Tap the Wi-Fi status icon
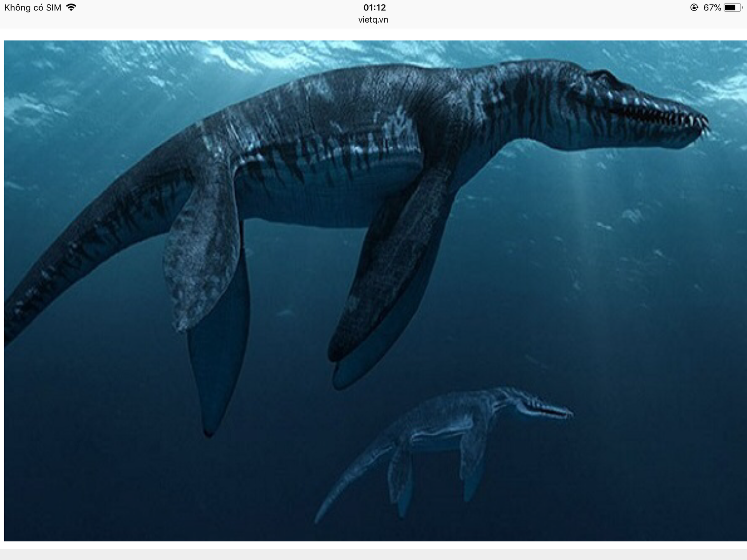Screen dimensions: 747x560 coord(71,7)
